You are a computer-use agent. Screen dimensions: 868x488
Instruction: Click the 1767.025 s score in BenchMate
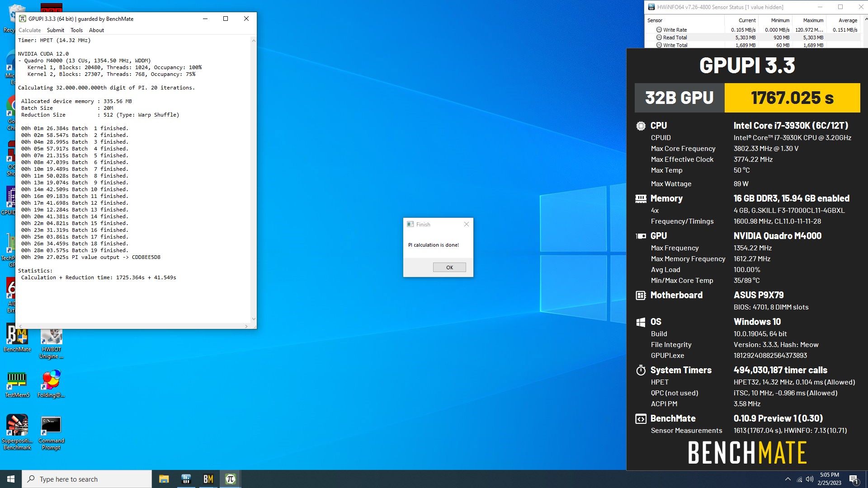pos(792,98)
